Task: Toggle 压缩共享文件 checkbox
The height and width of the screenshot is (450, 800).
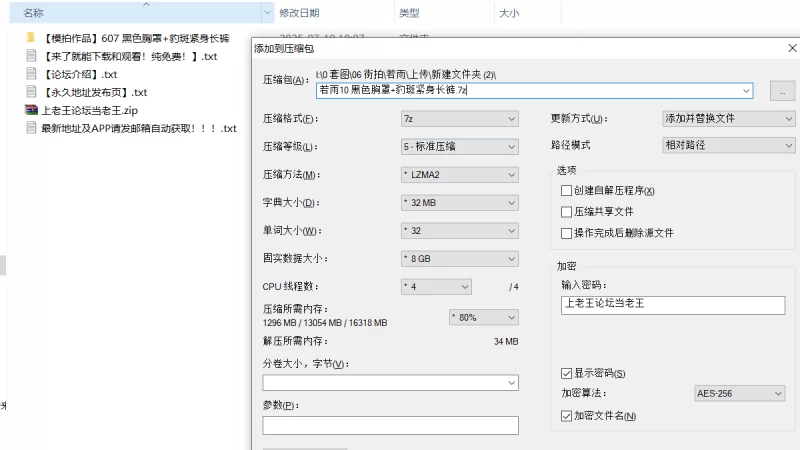Action: [x=567, y=211]
